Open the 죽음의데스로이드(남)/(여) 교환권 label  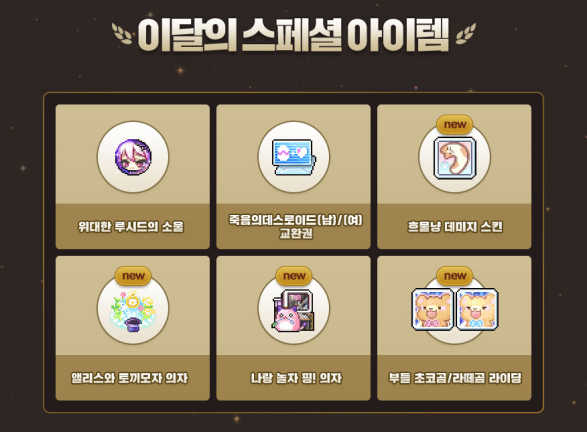(295, 226)
